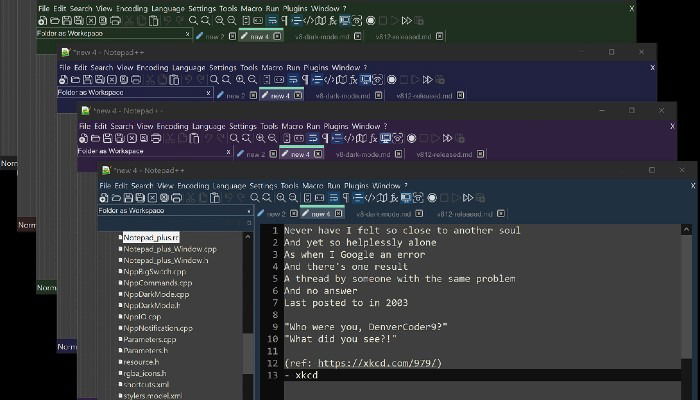Click line number 13 in editor margin

click(x=272, y=375)
